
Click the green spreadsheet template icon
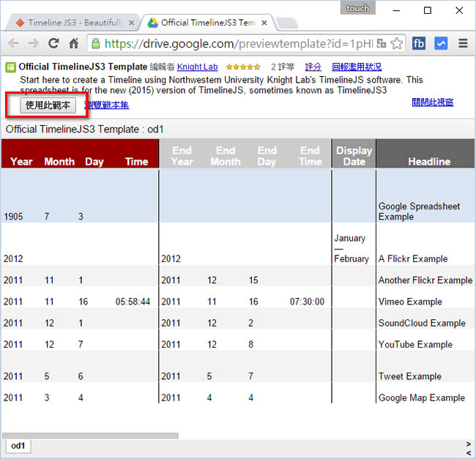click(11, 67)
